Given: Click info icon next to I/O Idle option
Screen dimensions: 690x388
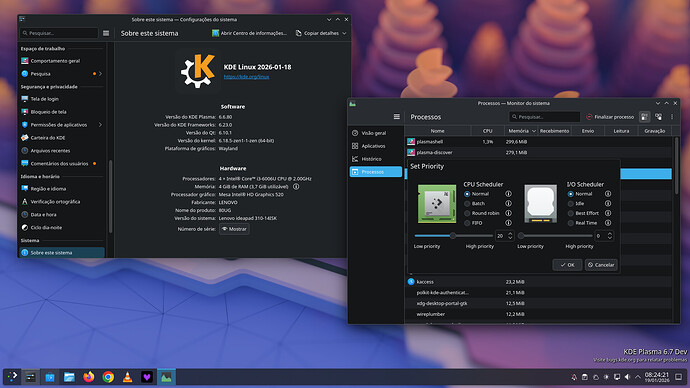Looking at the screenshot, I should click(608, 203).
